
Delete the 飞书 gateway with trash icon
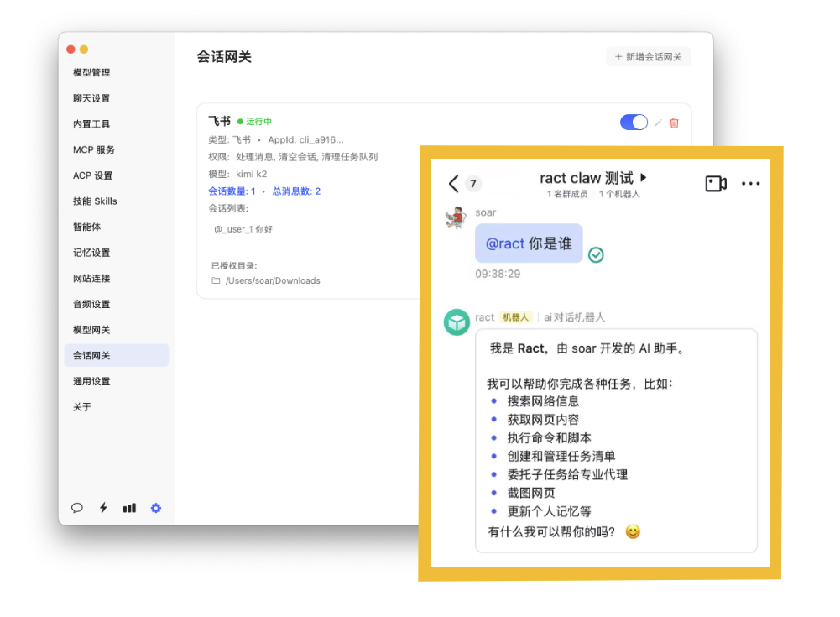coord(674,123)
